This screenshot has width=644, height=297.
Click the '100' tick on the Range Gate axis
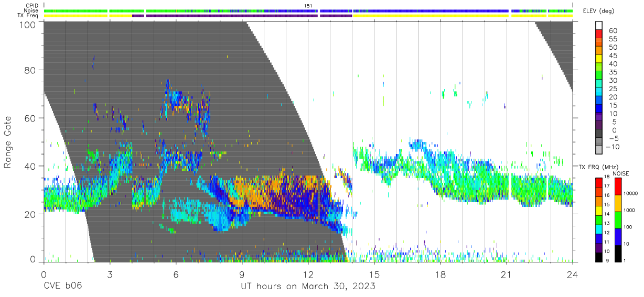[x=28, y=25]
